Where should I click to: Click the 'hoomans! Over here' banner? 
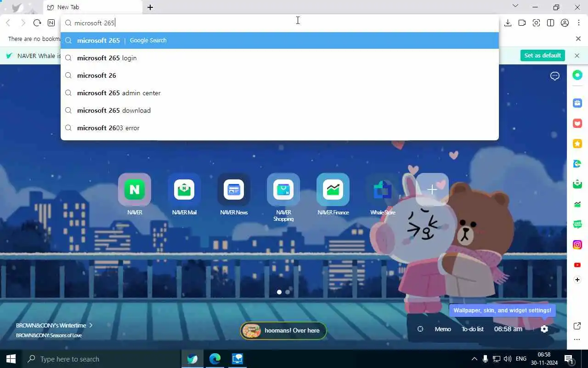[x=283, y=330]
